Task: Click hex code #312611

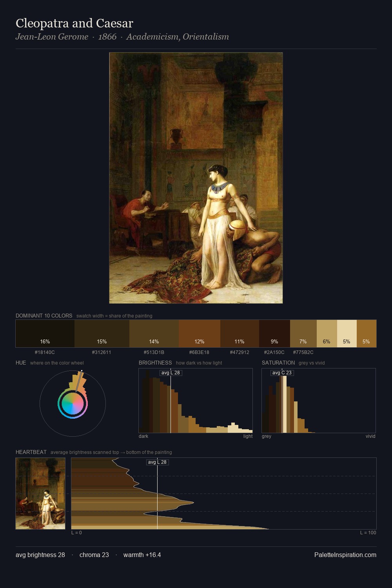Action: [x=102, y=352]
